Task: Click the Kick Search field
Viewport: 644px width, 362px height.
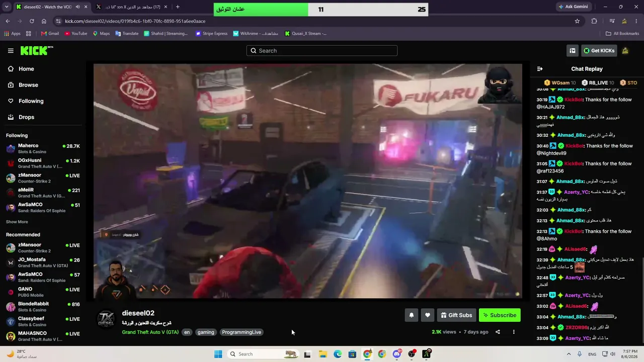Action: pos(322,51)
